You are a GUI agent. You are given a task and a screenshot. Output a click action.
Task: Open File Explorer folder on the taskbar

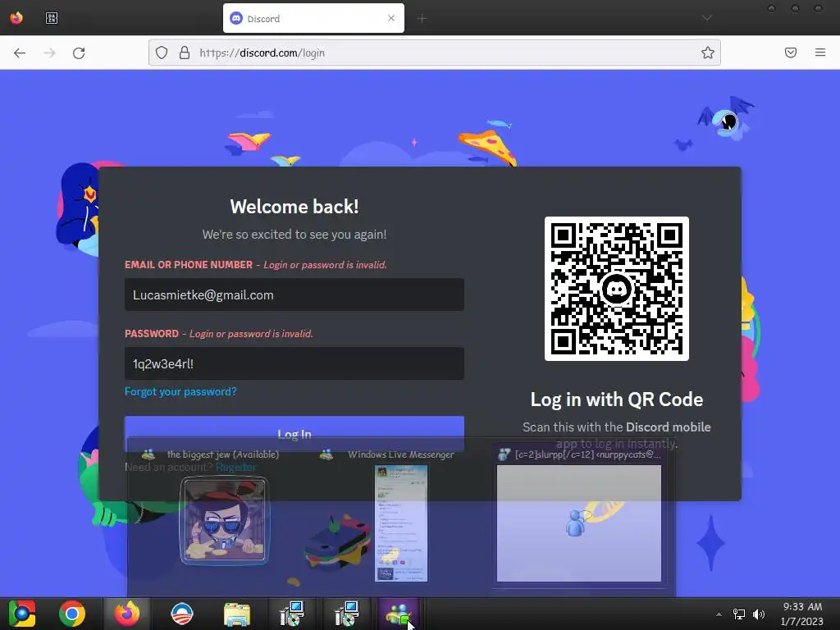pyautogui.click(x=237, y=614)
